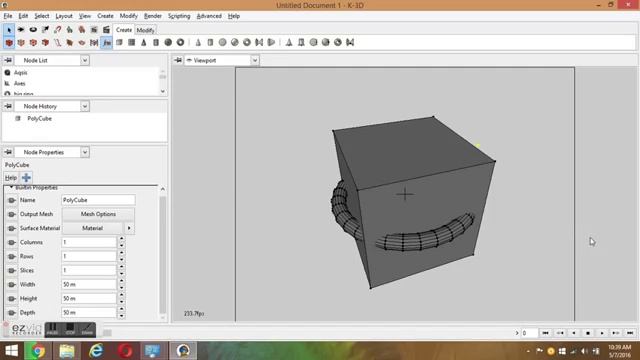Activate the Scale tool diagonal arrow

pyautogui.click(x=45, y=30)
